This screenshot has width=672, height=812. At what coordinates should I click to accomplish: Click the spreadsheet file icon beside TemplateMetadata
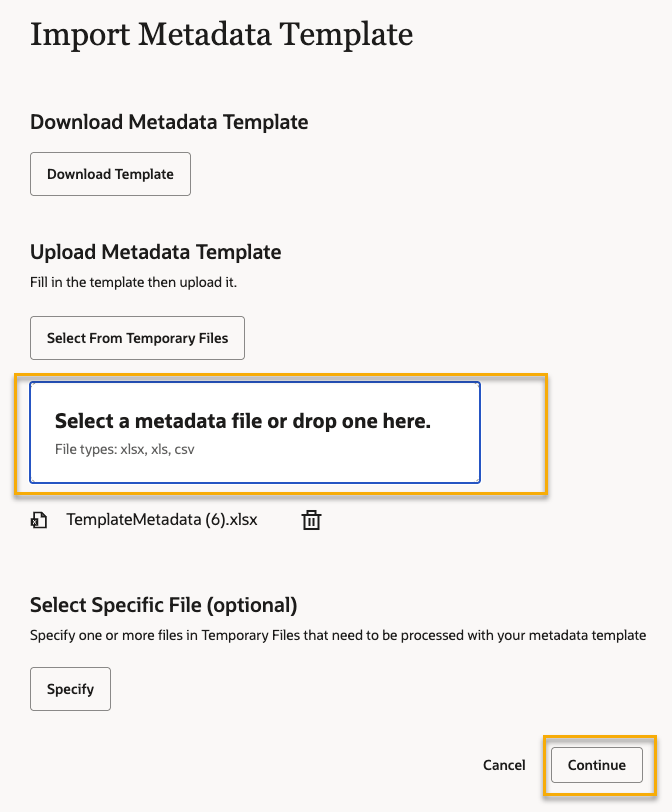(x=39, y=520)
